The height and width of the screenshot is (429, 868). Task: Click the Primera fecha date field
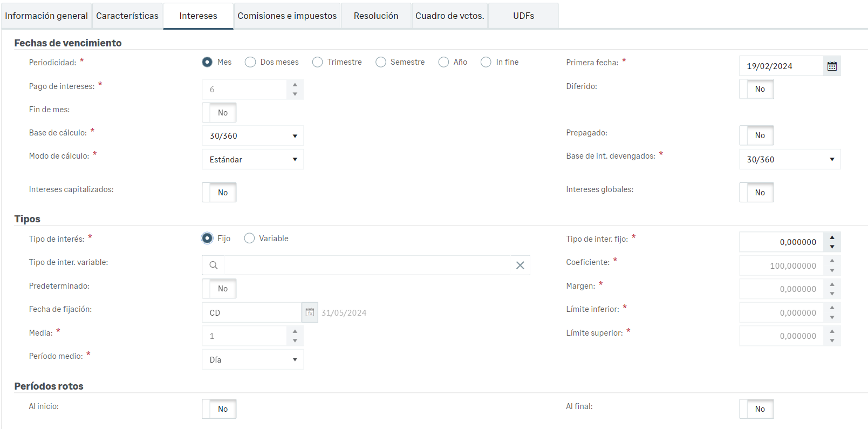[x=781, y=66]
